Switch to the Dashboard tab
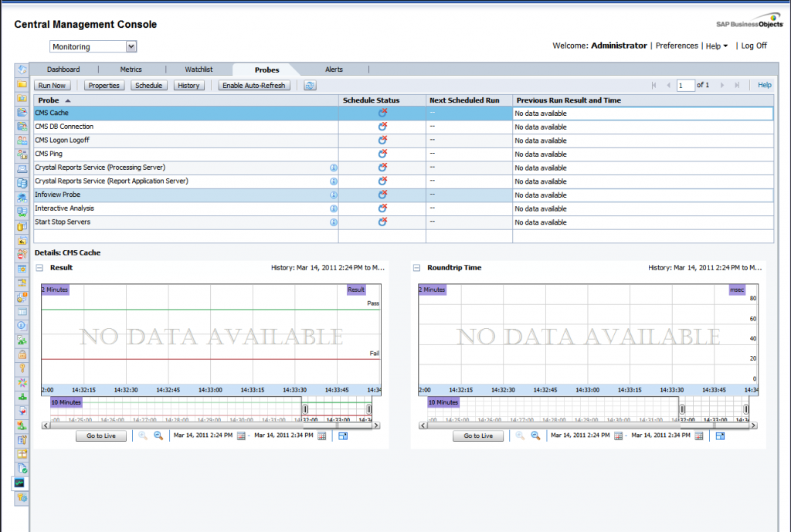Image resolution: width=791 pixels, height=532 pixels. click(x=63, y=69)
